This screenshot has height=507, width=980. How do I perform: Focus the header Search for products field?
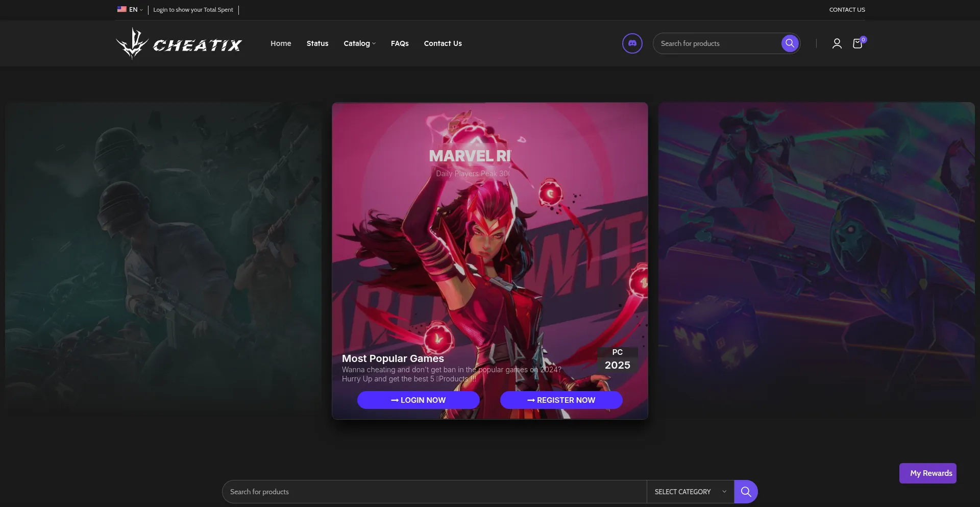click(717, 43)
